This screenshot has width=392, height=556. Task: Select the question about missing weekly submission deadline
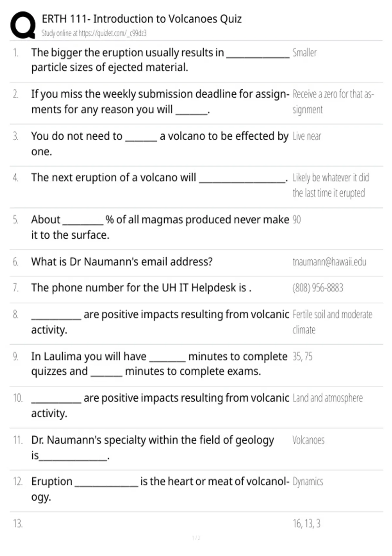click(160, 102)
